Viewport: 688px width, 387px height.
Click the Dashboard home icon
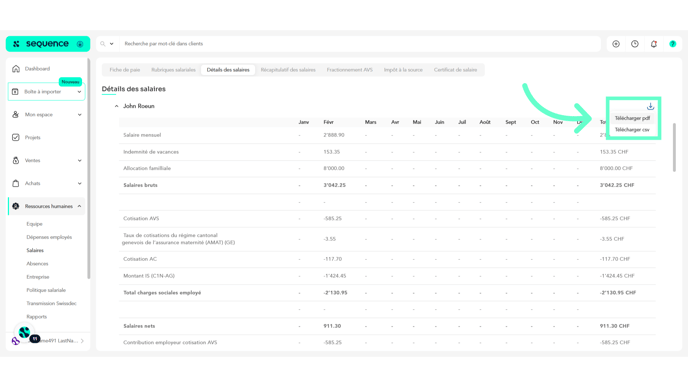click(x=16, y=69)
